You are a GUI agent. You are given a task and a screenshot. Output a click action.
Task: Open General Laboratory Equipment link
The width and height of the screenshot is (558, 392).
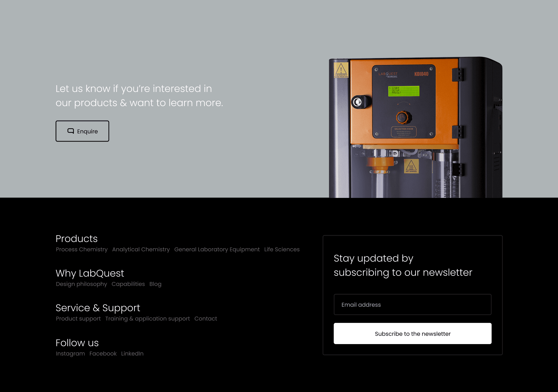click(217, 249)
